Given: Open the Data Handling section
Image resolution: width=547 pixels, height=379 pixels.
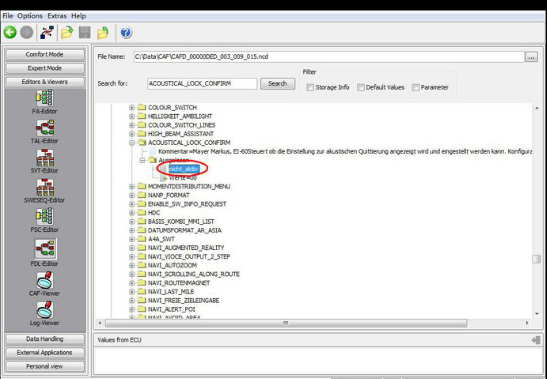Looking at the screenshot, I should (45, 339).
